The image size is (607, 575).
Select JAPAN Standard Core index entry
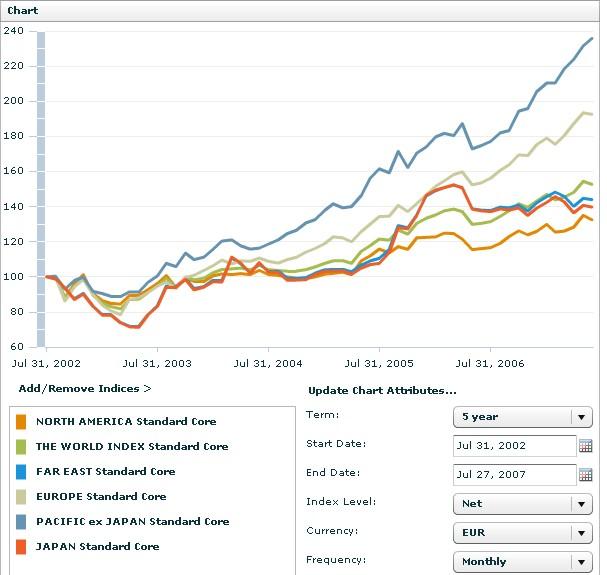click(x=97, y=547)
